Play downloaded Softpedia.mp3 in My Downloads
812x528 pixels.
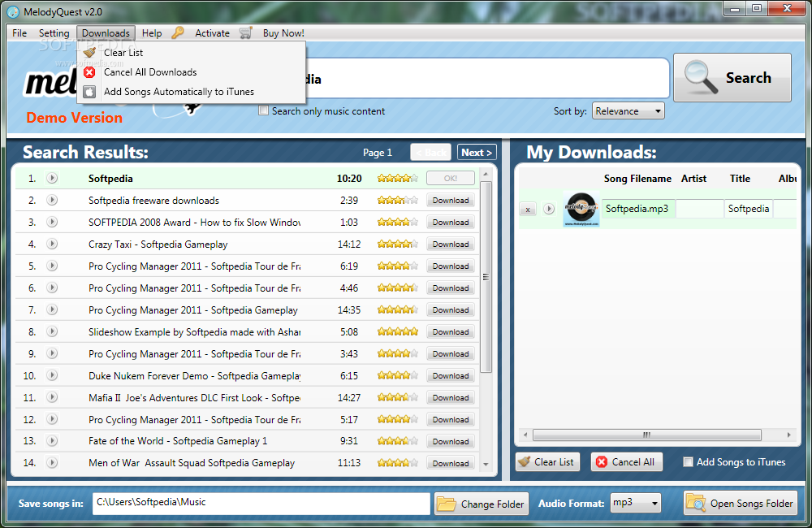click(x=549, y=209)
